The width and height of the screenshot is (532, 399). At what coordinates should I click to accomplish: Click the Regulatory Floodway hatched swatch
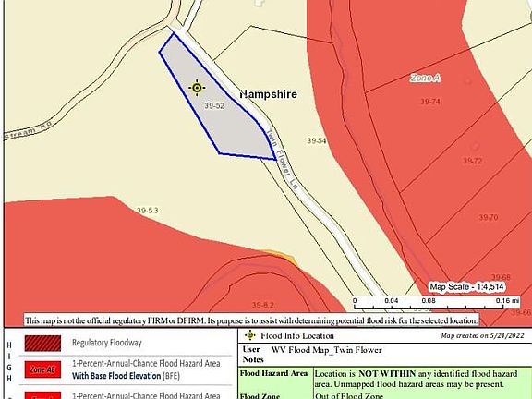point(42,343)
